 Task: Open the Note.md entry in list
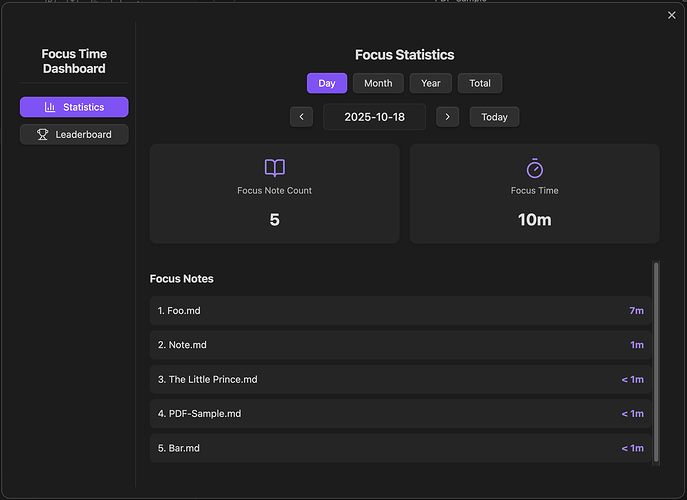point(400,345)
